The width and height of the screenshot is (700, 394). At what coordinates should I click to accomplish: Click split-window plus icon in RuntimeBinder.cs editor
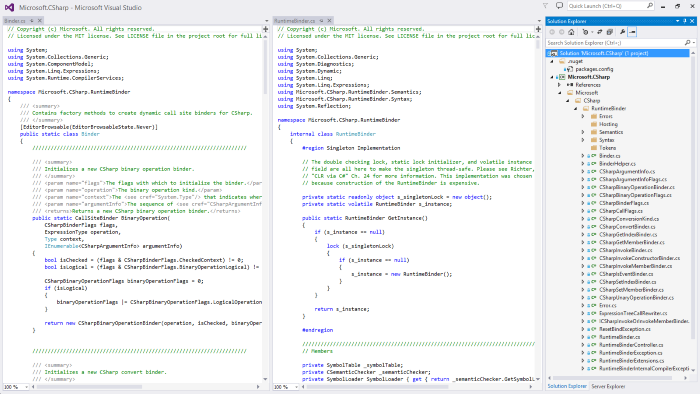click(538, 29)
